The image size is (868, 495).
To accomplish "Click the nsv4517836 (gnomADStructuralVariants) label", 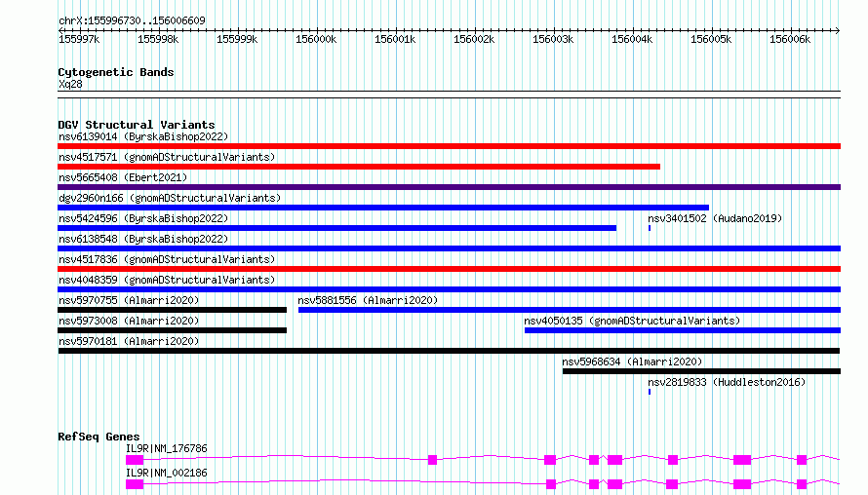I will [x=167, y=259].
